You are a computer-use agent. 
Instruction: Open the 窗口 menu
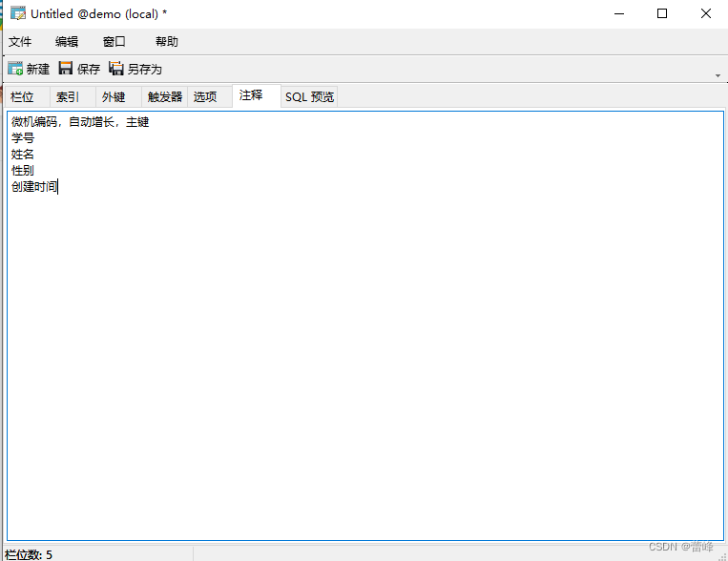[114, 42]
